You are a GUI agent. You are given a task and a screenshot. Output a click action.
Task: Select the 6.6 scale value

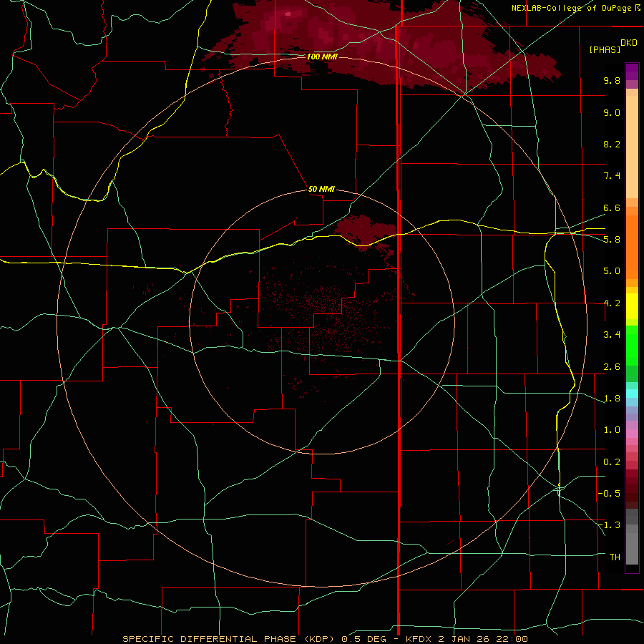612,208
